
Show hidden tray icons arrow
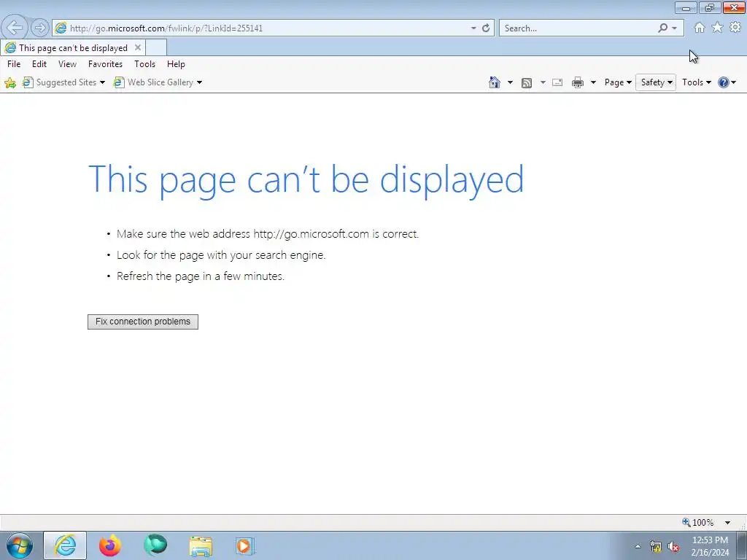[638, 546]
